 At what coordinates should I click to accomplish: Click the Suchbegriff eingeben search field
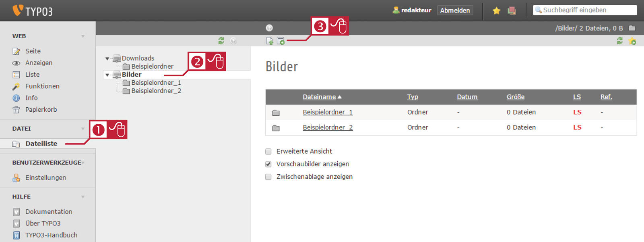[x=585, y=10]
